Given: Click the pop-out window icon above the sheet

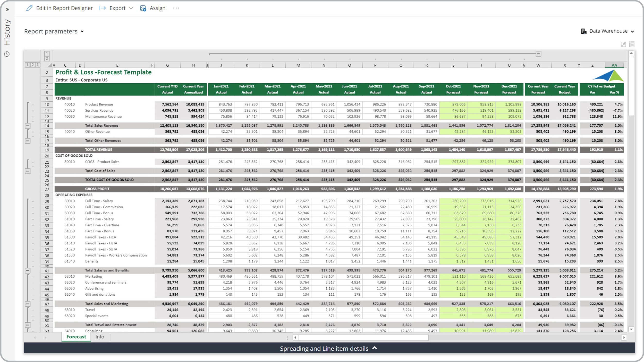Looking at the screenshot, I should [623, 44].
